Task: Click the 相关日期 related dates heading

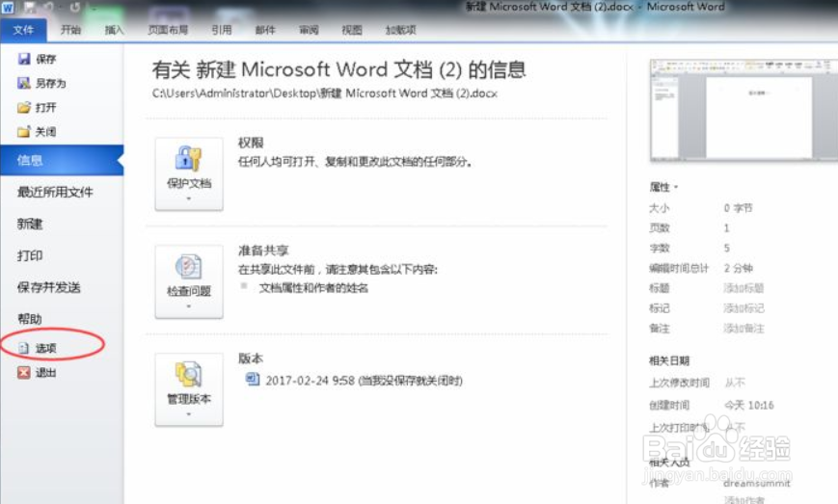Action: (x=669, y=360)
